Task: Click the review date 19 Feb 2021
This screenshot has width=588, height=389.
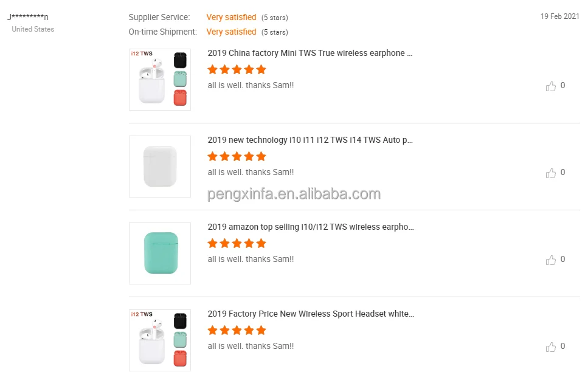Action: point(559,16)
